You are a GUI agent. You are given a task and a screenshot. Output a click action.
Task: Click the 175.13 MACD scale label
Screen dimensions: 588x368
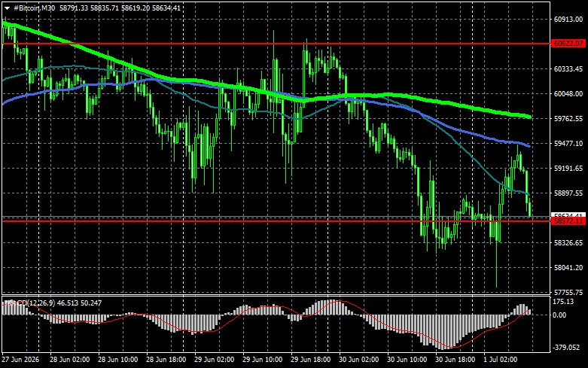click(x=563, y=302)
